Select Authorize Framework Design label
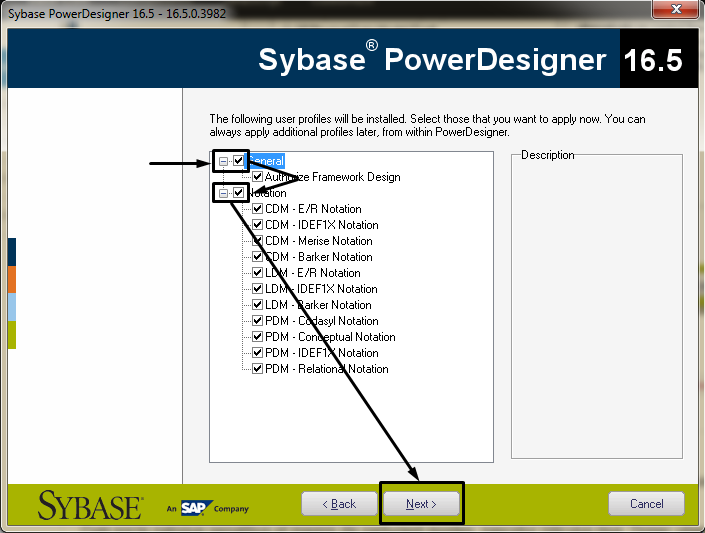 pos(332,177)
